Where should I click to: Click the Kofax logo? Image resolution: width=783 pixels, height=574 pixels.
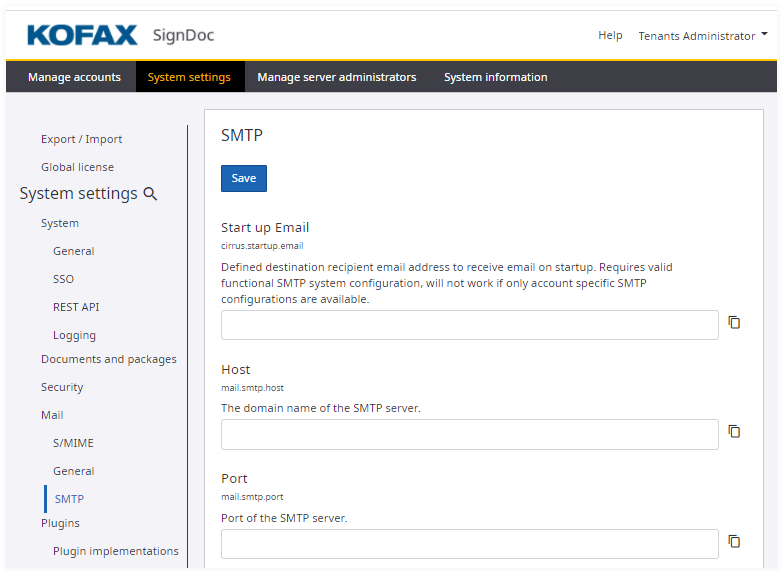tap(82, 36)
